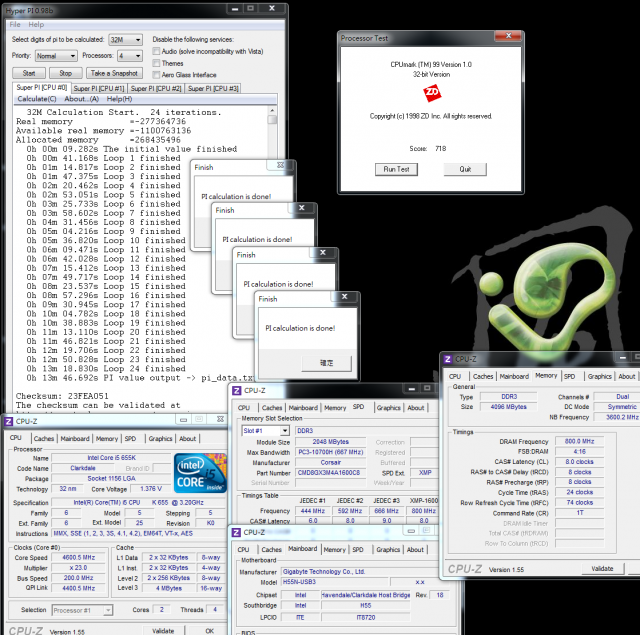Open the Slot #1 memory slot dropdown

[266, 431]
